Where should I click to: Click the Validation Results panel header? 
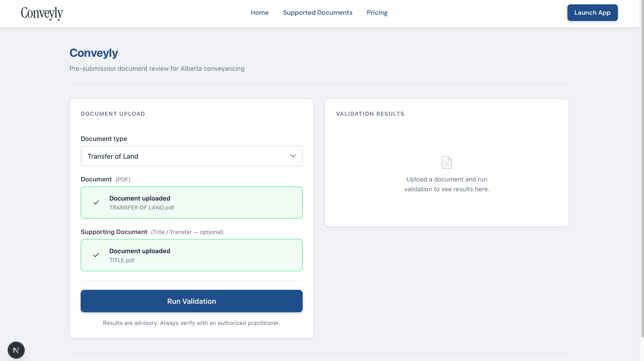(x=370, y=114)
